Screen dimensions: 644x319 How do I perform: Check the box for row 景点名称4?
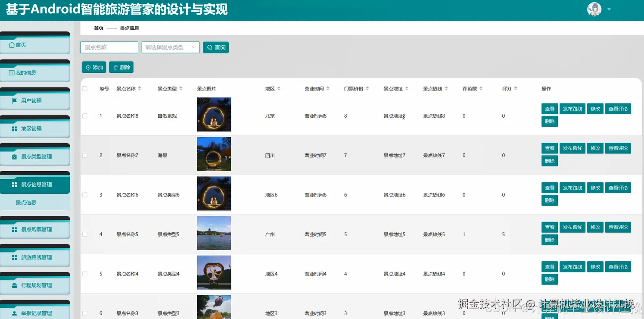tap(85, 274)
